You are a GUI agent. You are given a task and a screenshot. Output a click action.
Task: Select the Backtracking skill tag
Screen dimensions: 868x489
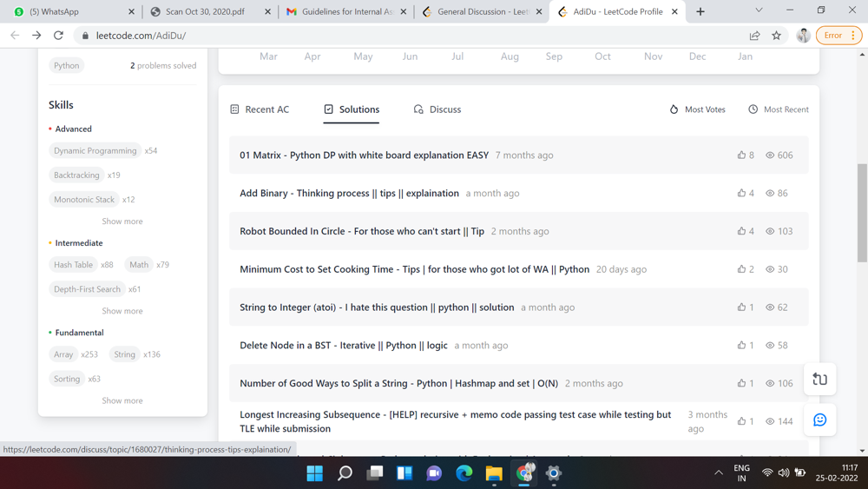click(76, 175)
